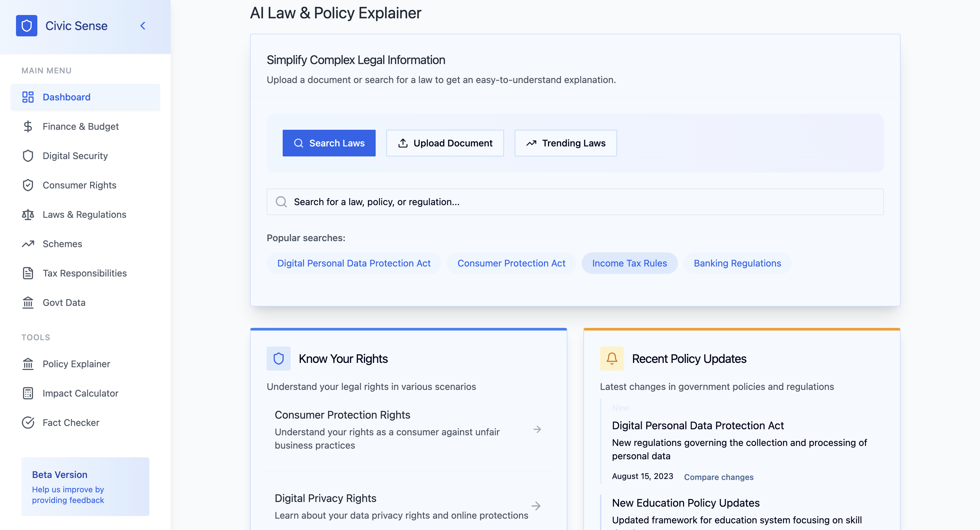This screenshot has height=530, width=980.
Task: Click the Govt Data building icon
Action: coord(28,302)
